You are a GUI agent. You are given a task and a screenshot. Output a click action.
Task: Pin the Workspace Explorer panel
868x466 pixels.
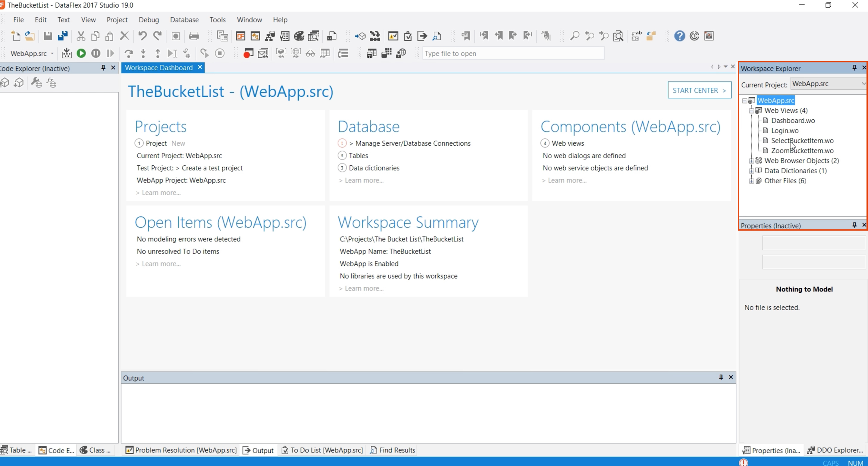point(854,68)
